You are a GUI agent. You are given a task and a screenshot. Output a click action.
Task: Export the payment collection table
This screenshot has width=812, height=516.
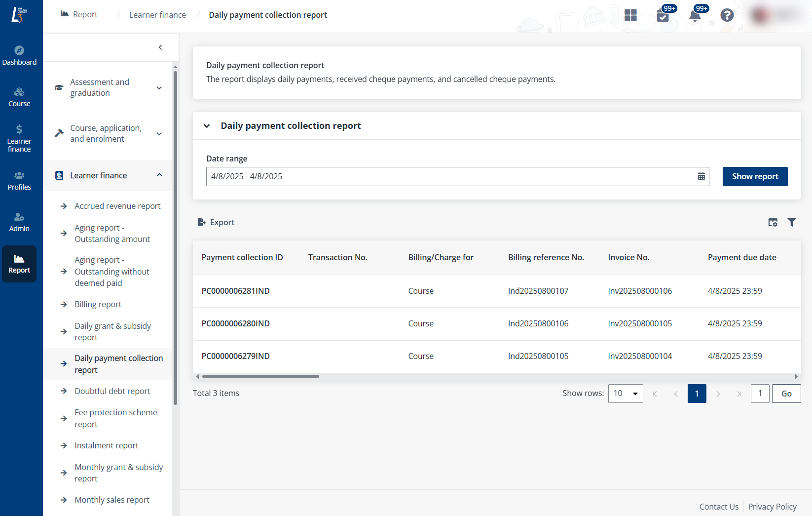[x=216, y=222]
